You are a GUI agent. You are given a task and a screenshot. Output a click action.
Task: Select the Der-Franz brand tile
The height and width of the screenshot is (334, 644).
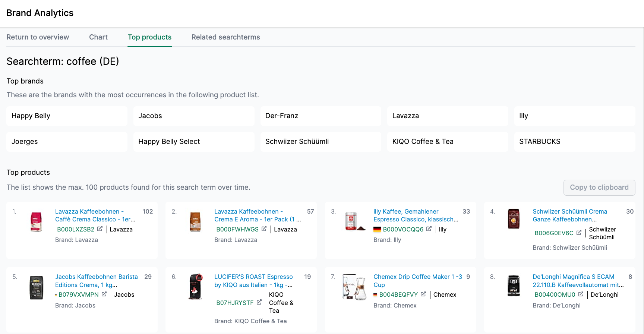321,116
